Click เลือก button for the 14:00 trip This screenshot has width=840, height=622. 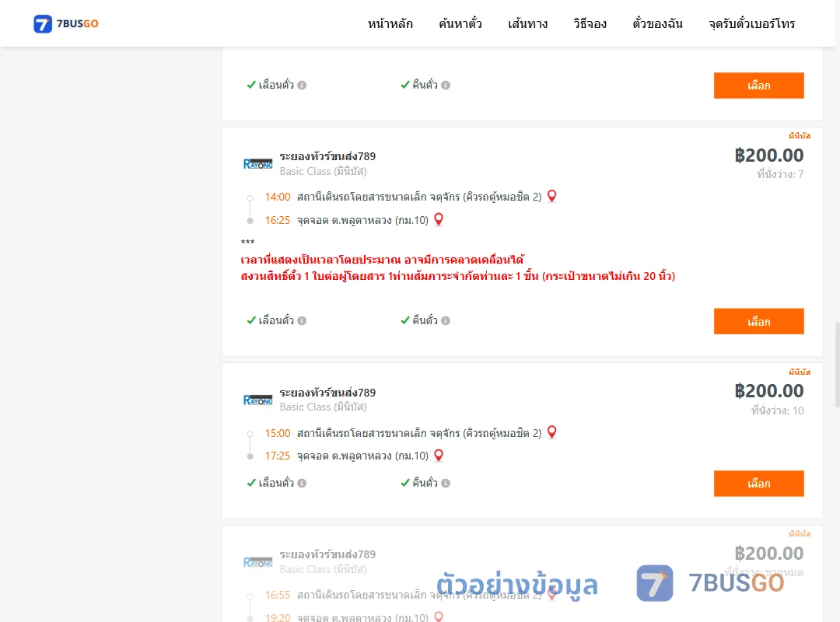pos(758,321)
